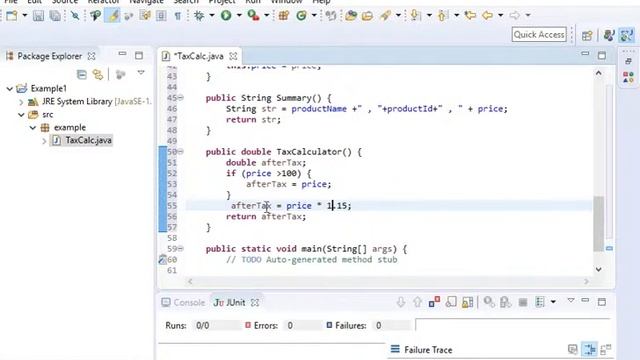The width and height of the screenshot is (640, 360).
Task: Expand JRE System Library node
Action: click(21, 102)
